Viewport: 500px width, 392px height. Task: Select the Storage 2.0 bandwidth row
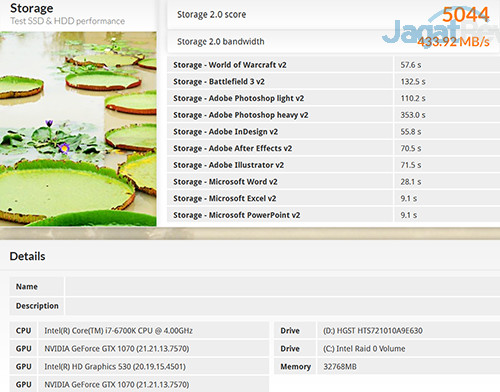(333, 42)
